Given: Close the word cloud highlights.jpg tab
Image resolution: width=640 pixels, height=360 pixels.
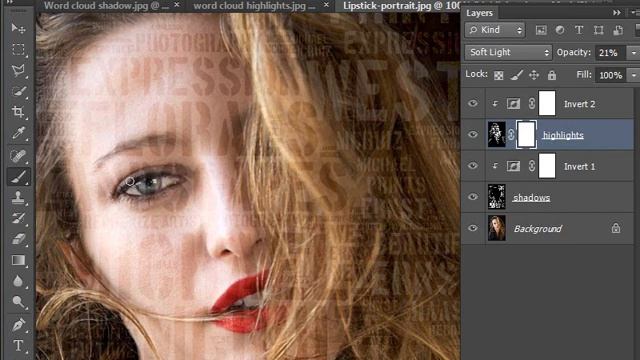Looking at the screenshot, I should click(326, 4).
